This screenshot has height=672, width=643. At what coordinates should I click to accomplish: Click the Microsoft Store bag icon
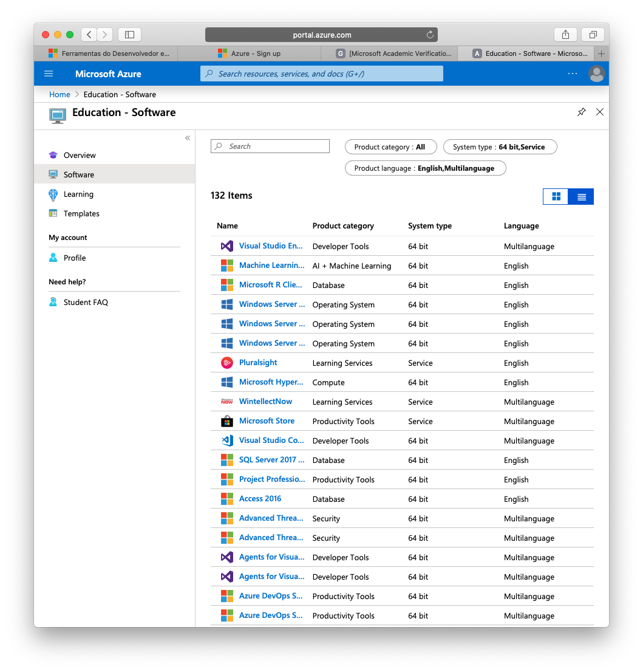click(x=226, y=421)
